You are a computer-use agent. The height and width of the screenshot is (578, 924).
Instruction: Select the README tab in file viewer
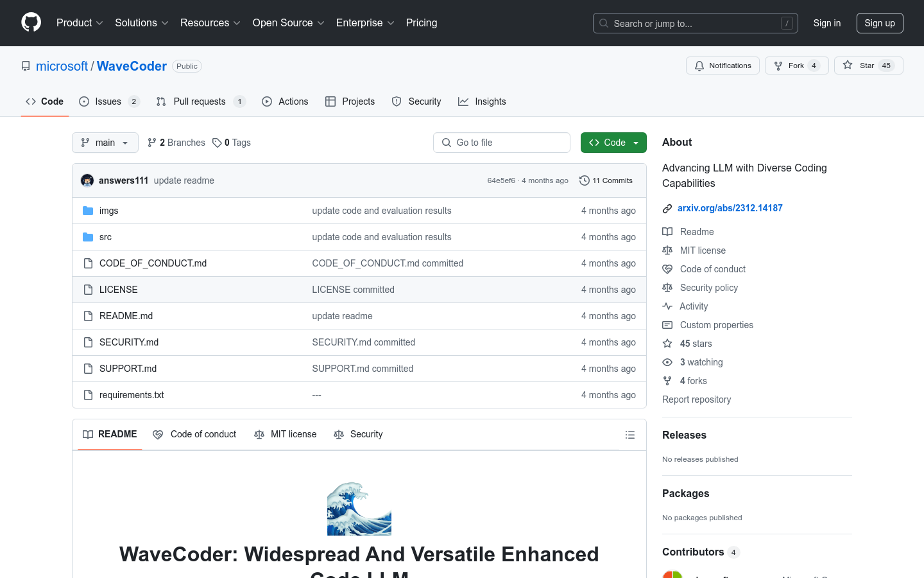[110, 435]
